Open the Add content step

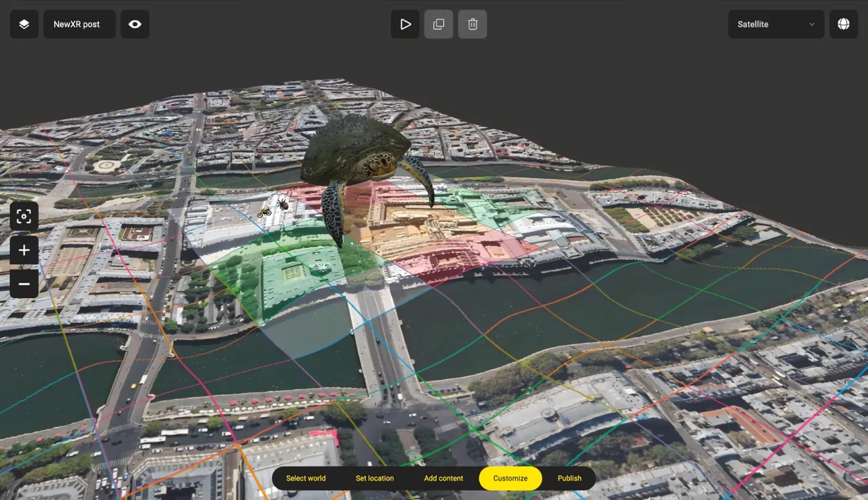(443, 478)
